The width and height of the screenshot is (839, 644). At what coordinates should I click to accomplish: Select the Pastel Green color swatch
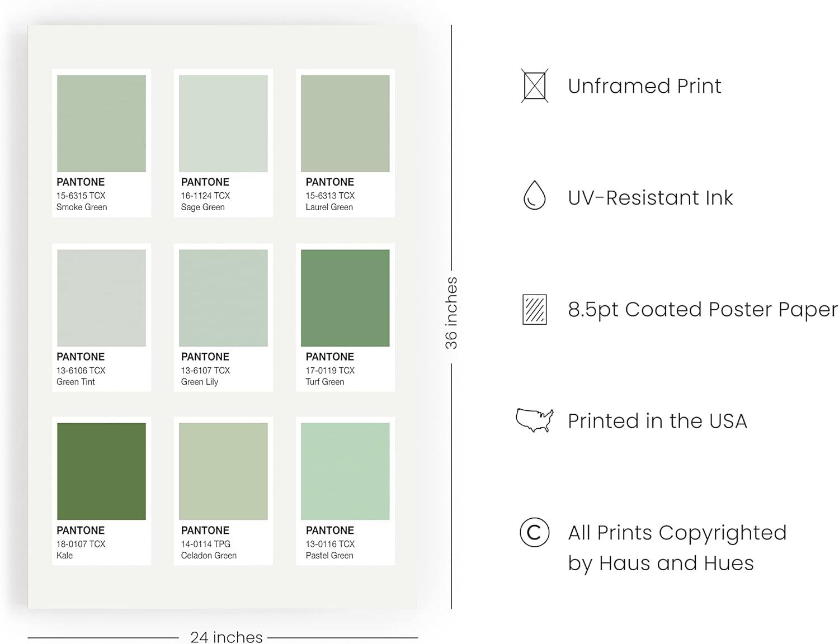[345, 471]
